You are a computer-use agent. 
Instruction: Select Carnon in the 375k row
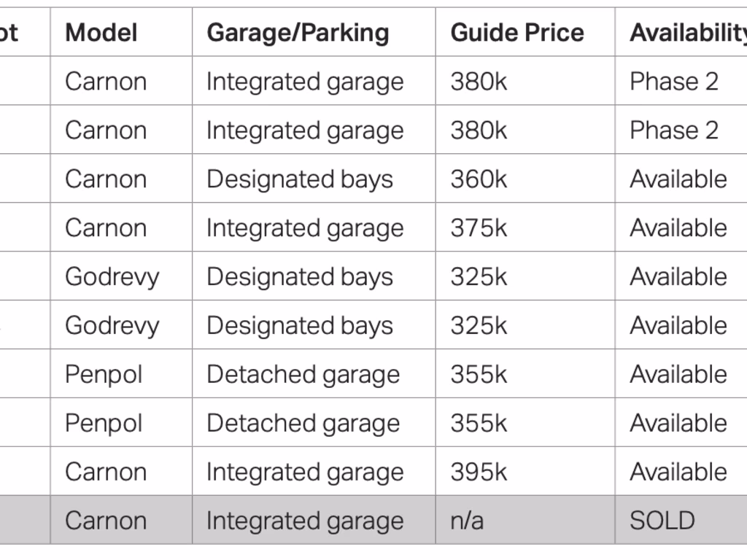tap(106, 227)
